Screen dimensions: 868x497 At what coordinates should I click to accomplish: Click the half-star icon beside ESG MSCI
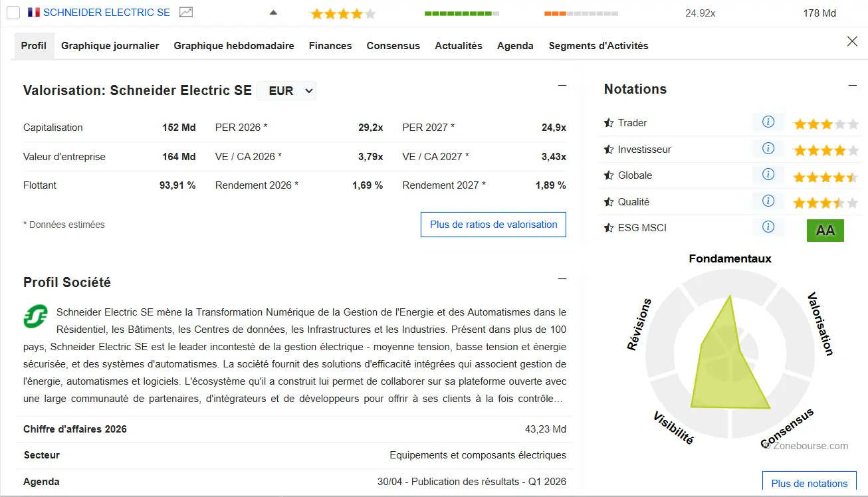click(608, 228)
